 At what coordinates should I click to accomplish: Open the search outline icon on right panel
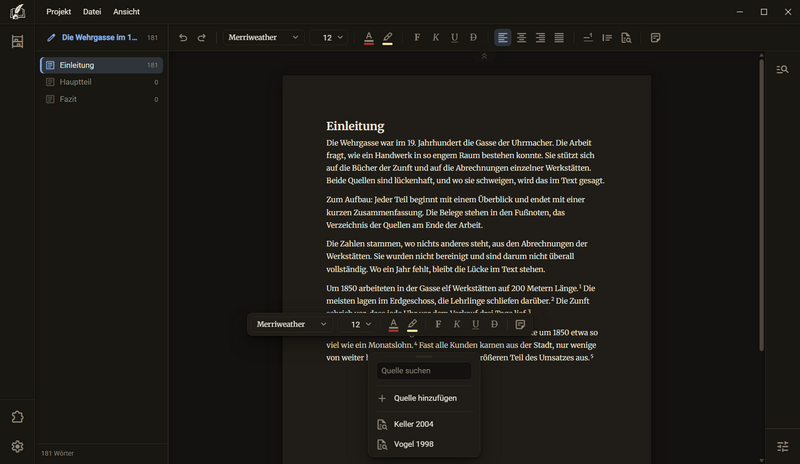782,69
